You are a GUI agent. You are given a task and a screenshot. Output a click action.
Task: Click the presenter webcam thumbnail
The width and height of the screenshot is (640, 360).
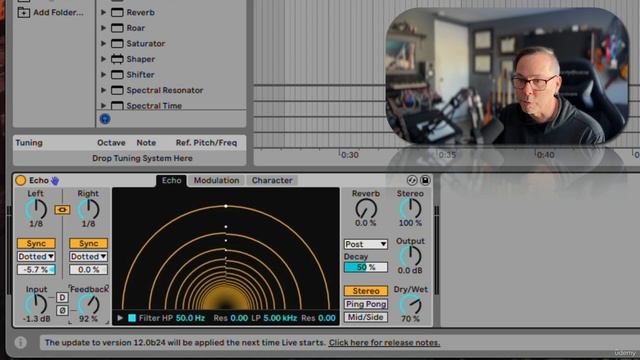pos(507,76)
